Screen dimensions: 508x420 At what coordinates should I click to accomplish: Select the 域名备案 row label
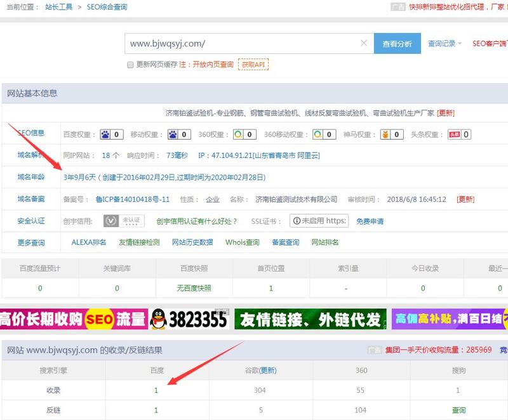coord(31,199)
